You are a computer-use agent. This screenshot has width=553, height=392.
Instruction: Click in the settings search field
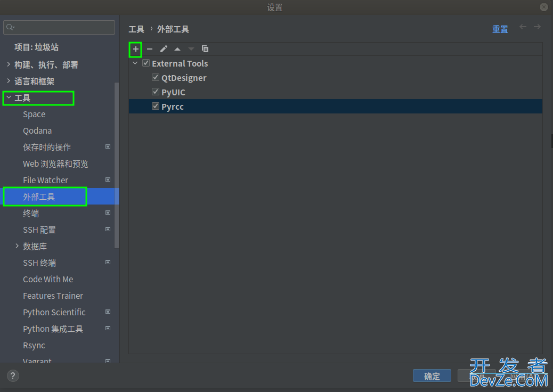[59, 27]
